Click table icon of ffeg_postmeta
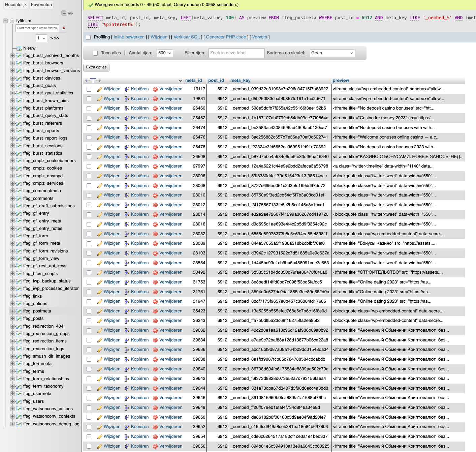476x452 pixels. [19, 311]
